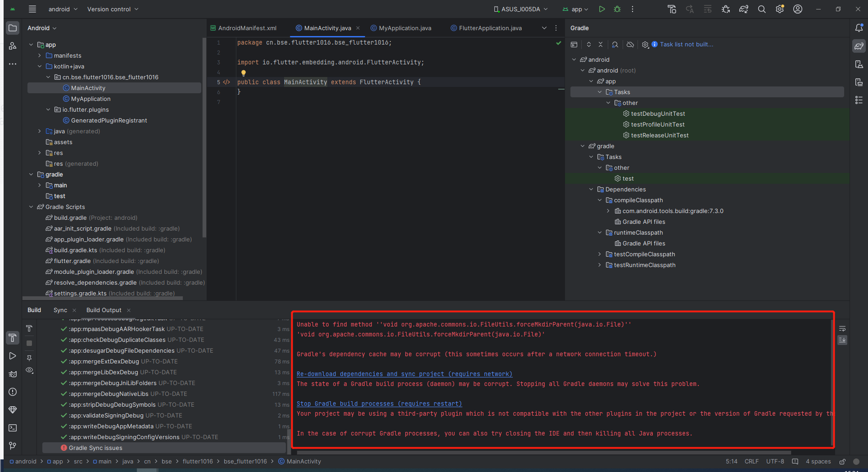The image size is (868, 472).
Task: Toggle soft-wrap in the build output console
Action: click(842, 329)
